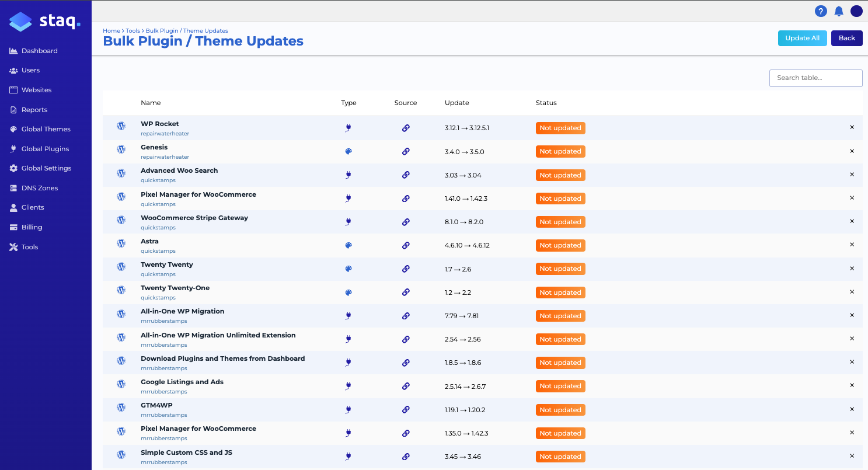Open the source link icon for WP Rocket
The width and height of the screenshot is (868, 470).
pyautogui.click(x=406, y=128)
